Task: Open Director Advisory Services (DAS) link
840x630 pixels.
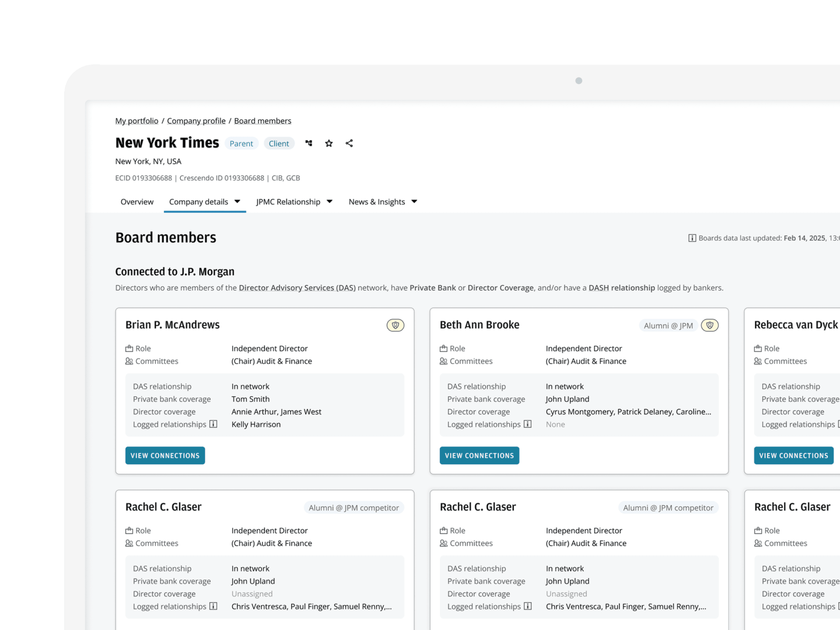Action: tap(297, 288)
